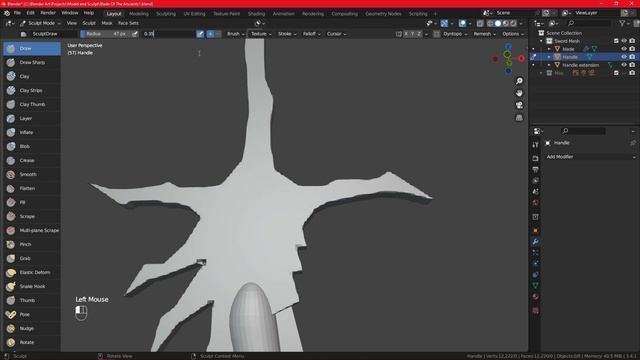
Task: Select the Snake Hook brush
Action: pos(32,286)
